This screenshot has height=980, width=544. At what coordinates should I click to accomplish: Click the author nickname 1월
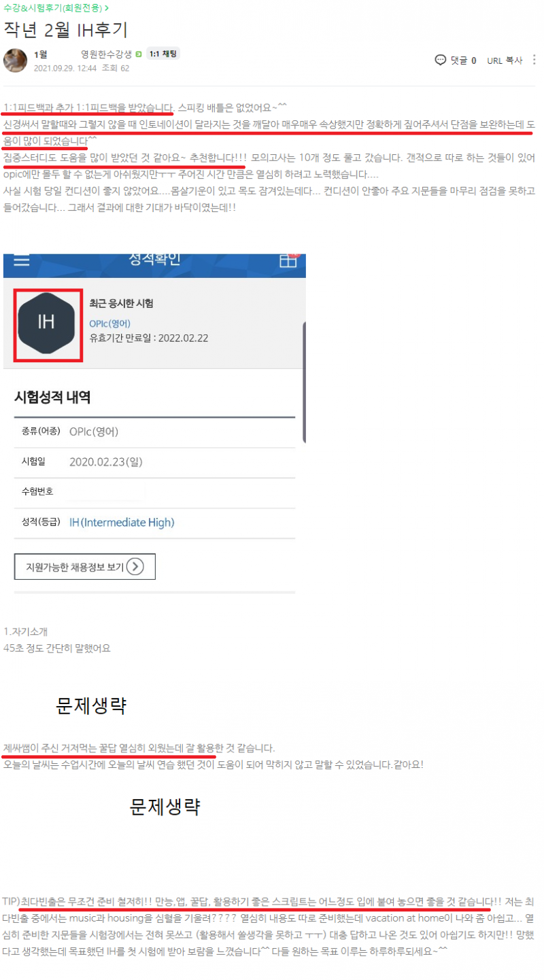(40, 54)
